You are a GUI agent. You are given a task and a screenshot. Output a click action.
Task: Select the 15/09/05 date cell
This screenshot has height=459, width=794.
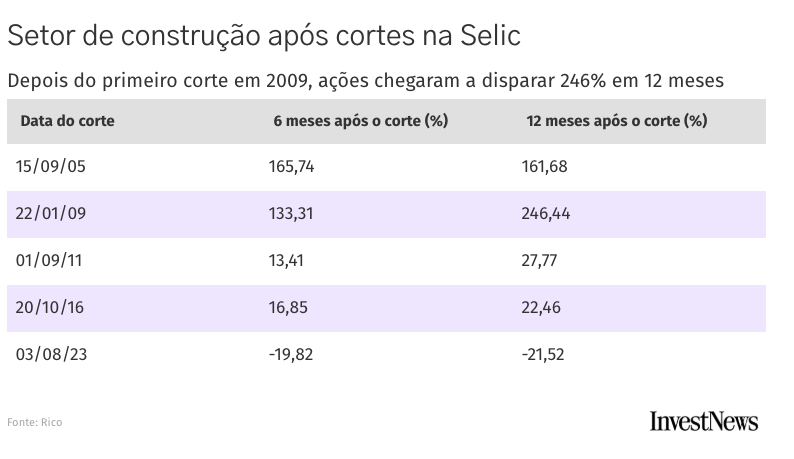pyautogui.click(x=51, y=167)
